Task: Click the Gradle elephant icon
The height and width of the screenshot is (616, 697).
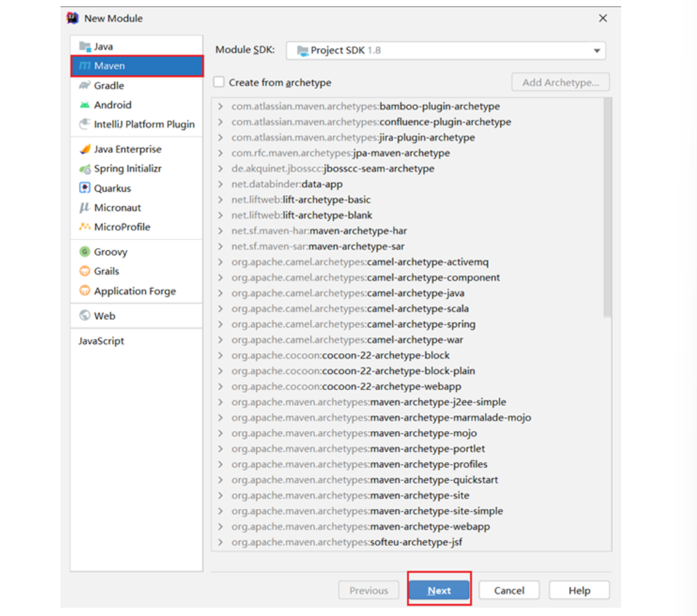Action: 84,86
